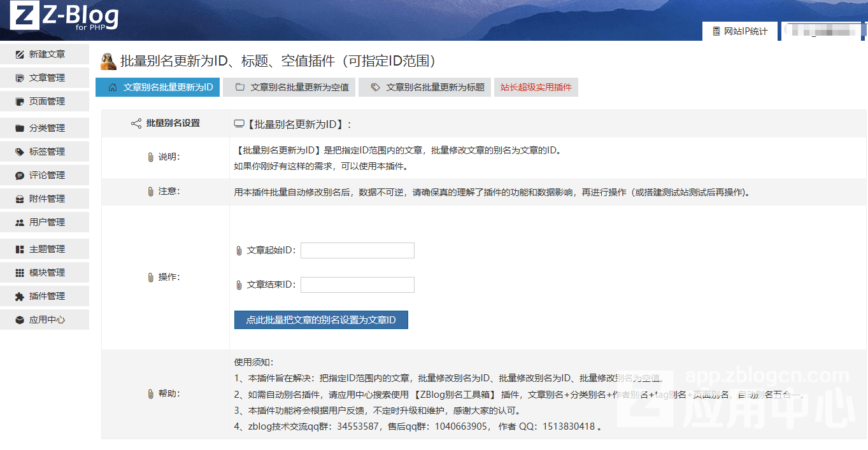This screenshot has width=868, height=450.
Task: Switch to 文章别名批量更新为标题 tab
Action: [428, 87]
